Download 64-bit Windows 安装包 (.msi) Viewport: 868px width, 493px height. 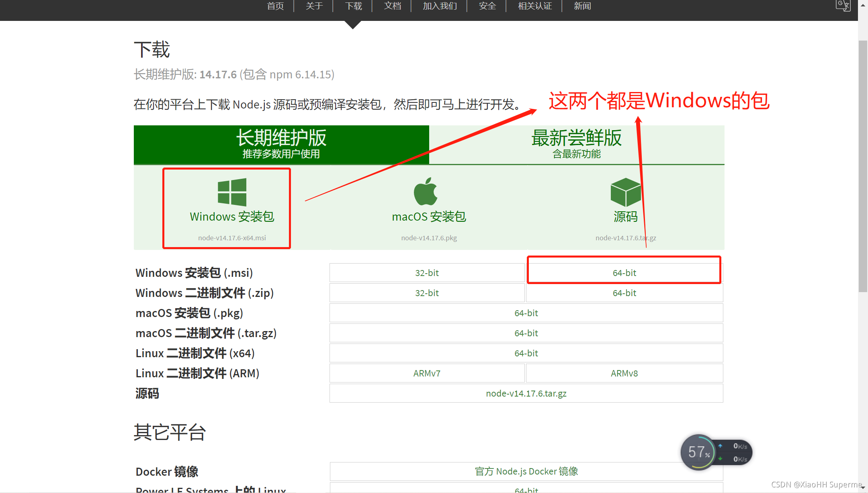coord(624,273)
